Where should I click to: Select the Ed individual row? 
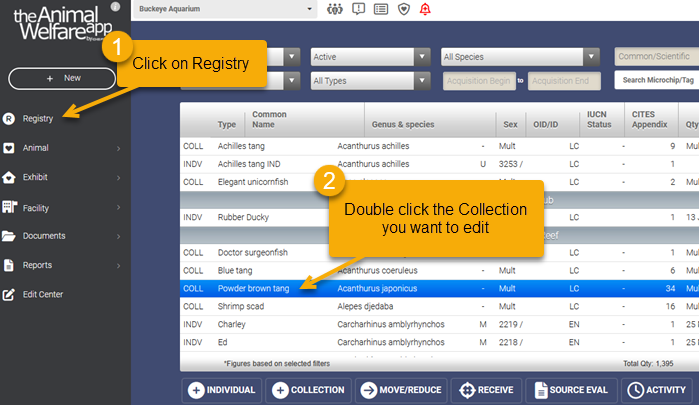click(440, 342)
